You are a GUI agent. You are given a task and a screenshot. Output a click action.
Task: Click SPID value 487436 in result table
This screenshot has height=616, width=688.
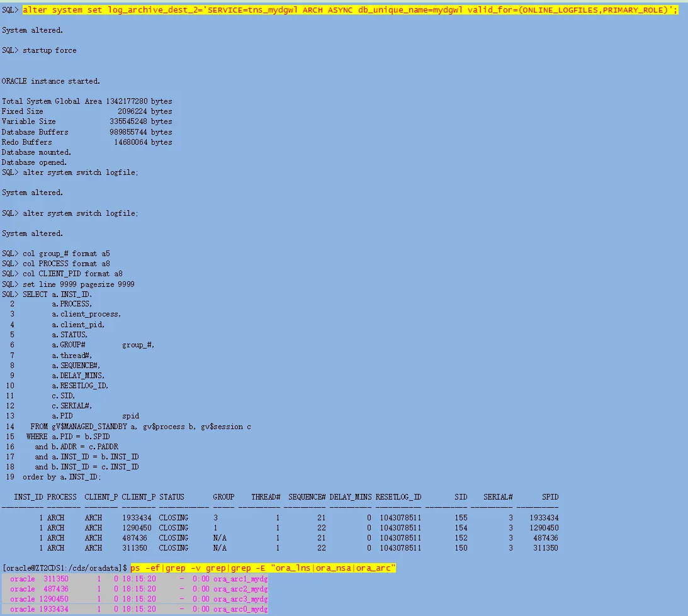pos(546,538)
